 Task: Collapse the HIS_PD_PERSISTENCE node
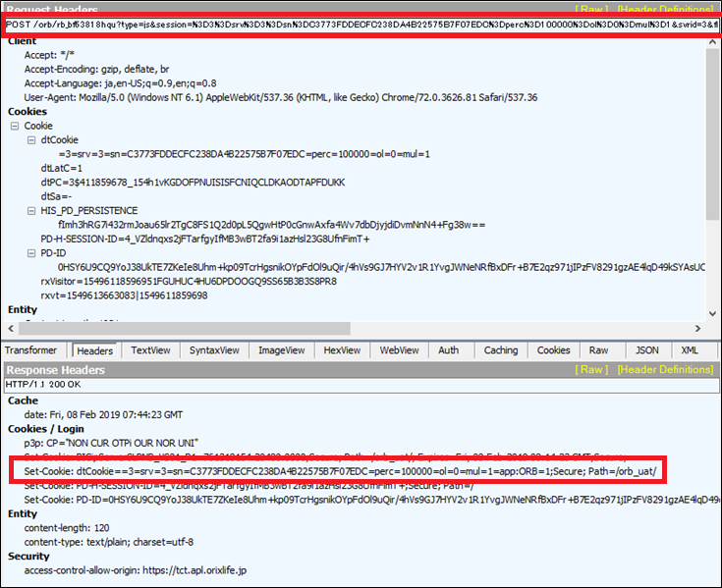click(x=31, y=211)
